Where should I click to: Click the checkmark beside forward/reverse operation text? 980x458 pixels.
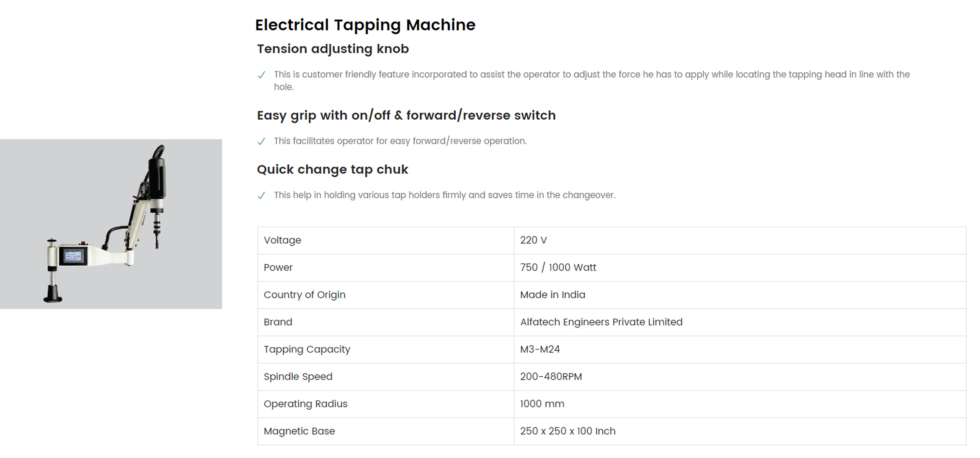click(261, 141)
